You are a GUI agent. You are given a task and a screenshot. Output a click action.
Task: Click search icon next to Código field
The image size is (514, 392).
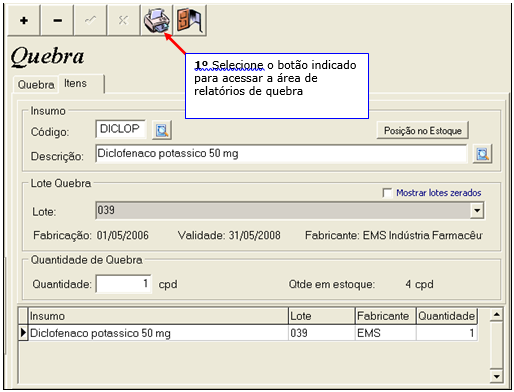162,130
